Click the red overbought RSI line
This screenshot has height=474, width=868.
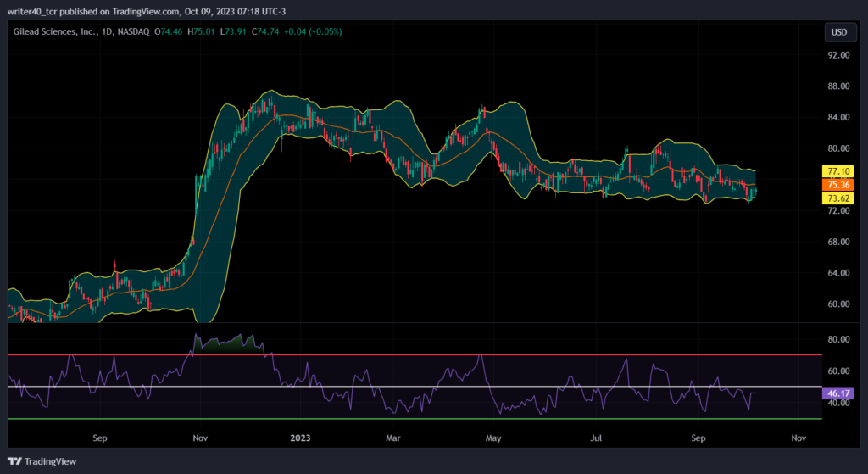point(414,355)
